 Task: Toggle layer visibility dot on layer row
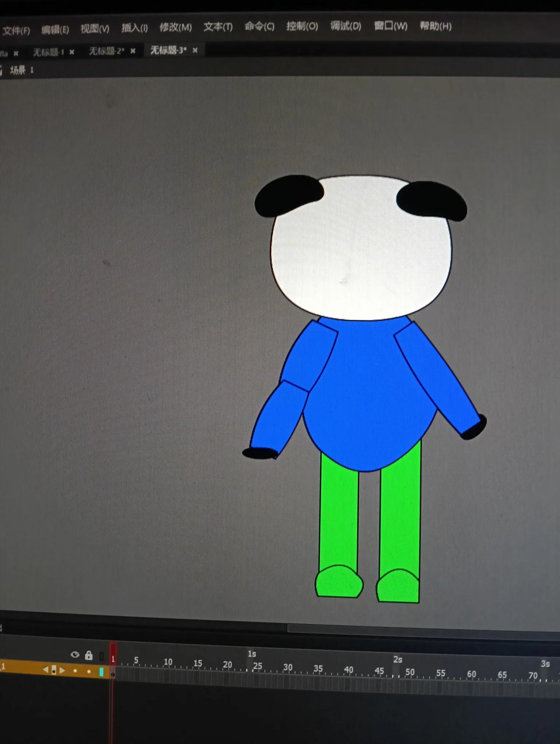(x=75, y=670)
